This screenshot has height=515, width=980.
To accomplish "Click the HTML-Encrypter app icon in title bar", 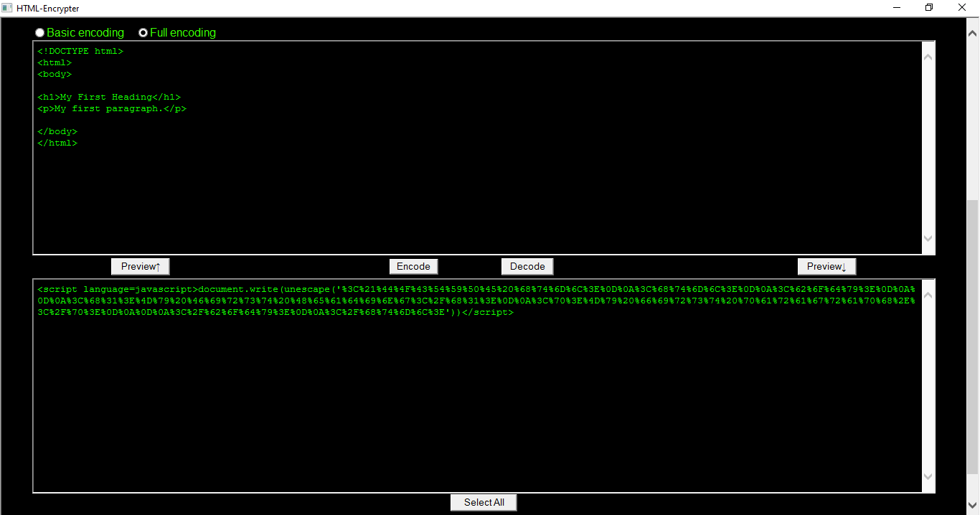I will tap(8, 8).
